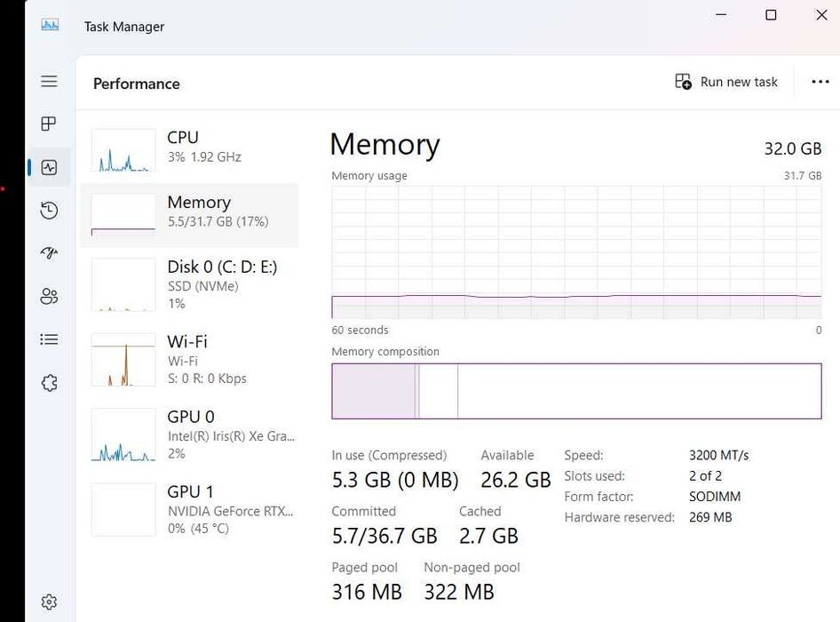Screen dimensions: 840x622
Task: Open the Users page icon
Action: click(49, 297)
